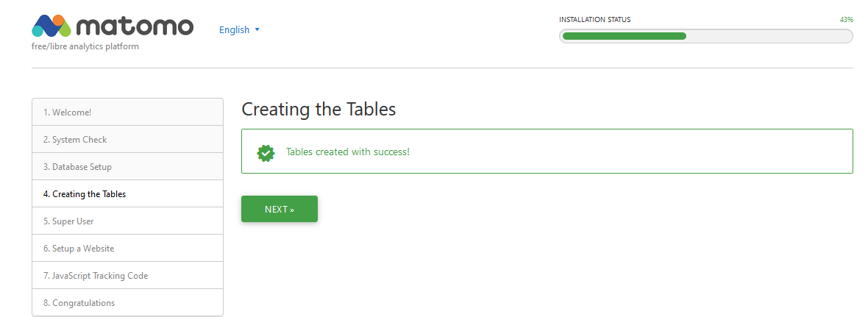The width and height of the screenshot is (868, 317).
Task: Click the matomo wordmark text
Action: click(x=135, y=26)
